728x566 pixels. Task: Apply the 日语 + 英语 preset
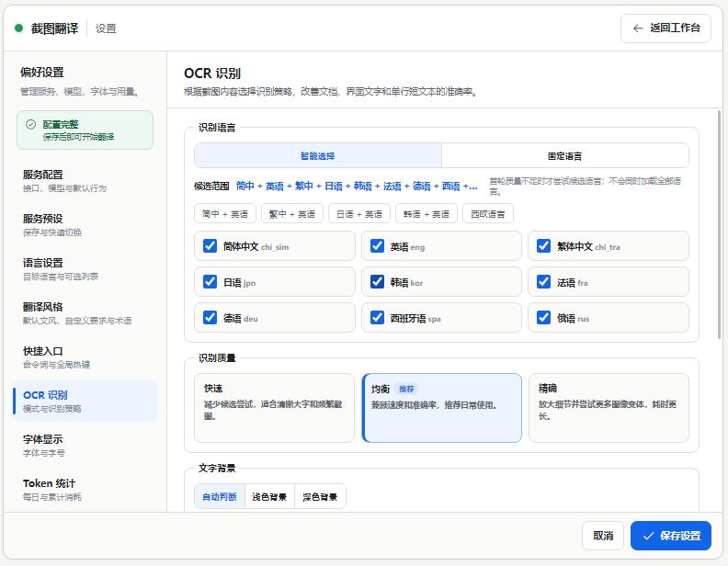coord(359,214)
